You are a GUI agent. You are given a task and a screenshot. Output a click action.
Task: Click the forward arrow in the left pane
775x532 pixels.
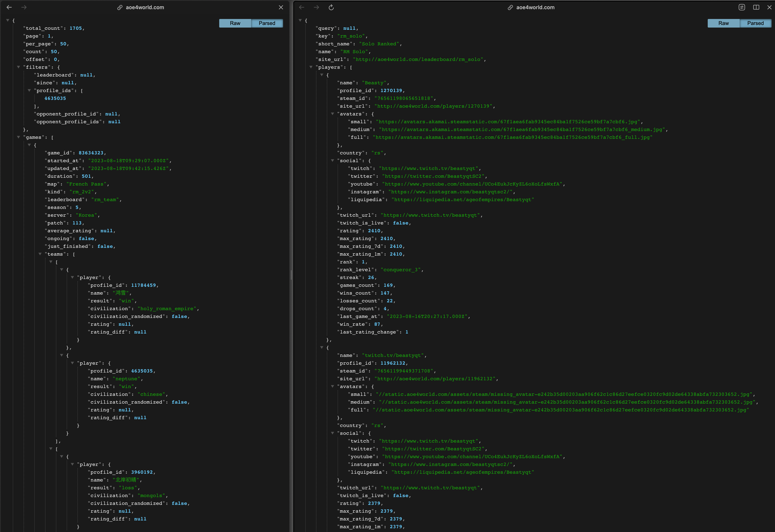coord(24,7)
